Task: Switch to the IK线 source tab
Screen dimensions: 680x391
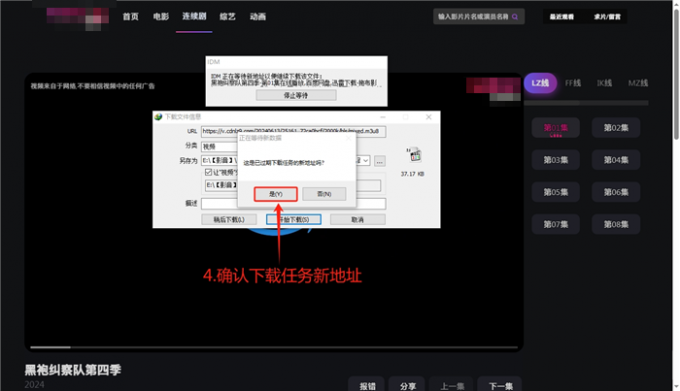Action: click(x=604, y=83)
